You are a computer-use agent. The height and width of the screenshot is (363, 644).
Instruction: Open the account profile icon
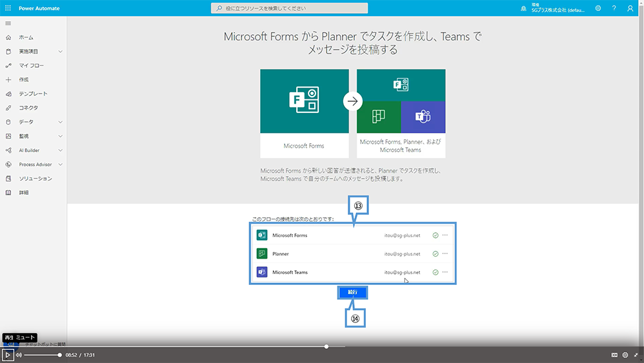(x=630, y=8)
